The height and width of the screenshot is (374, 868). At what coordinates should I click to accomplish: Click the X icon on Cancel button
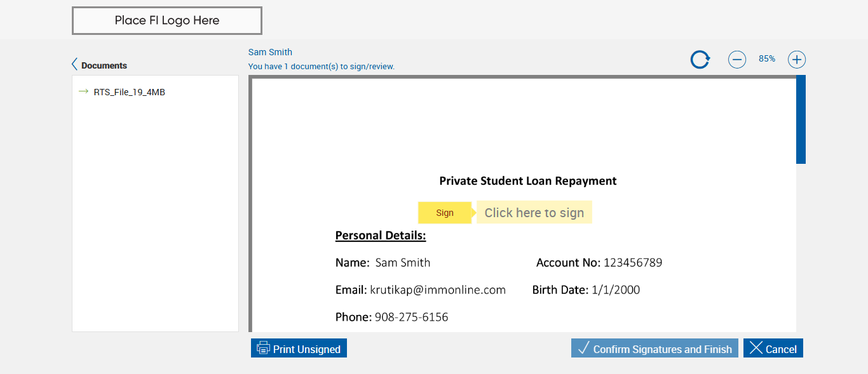pos(756,348)
